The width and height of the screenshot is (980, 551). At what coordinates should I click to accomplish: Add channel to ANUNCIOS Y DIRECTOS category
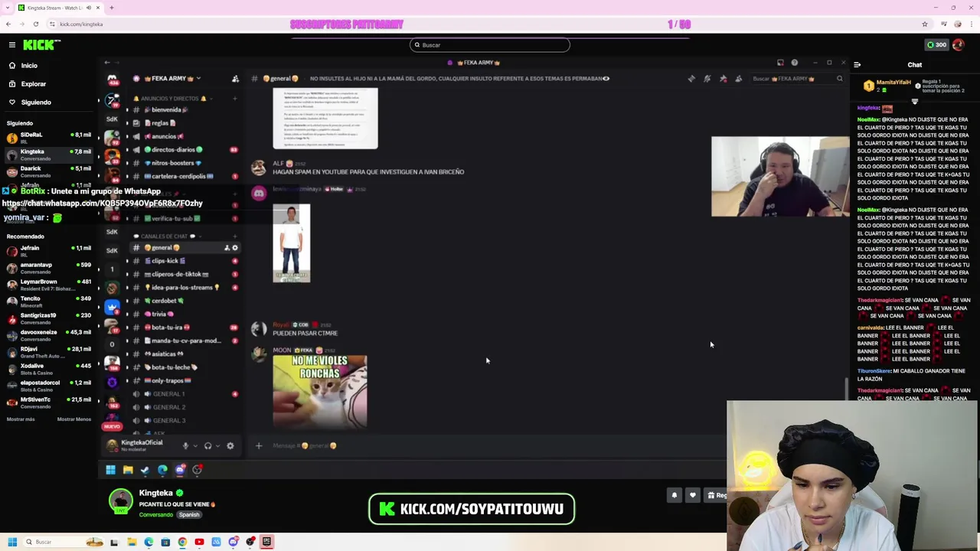[x=235, y=99]
